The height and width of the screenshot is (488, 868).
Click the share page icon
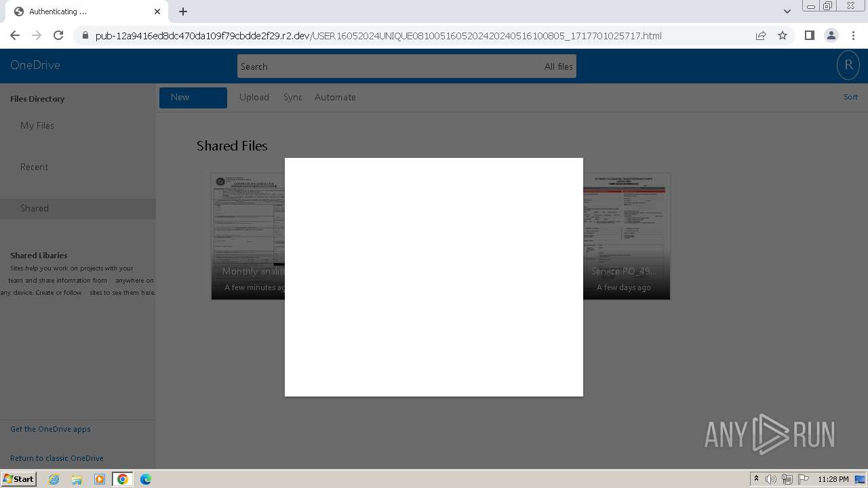coord(761,36)
